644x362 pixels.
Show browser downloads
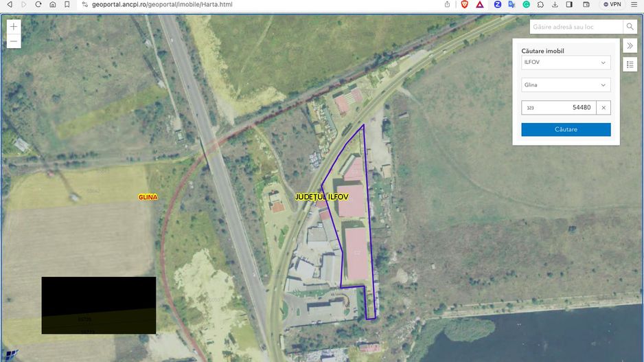tap(555, 4)
